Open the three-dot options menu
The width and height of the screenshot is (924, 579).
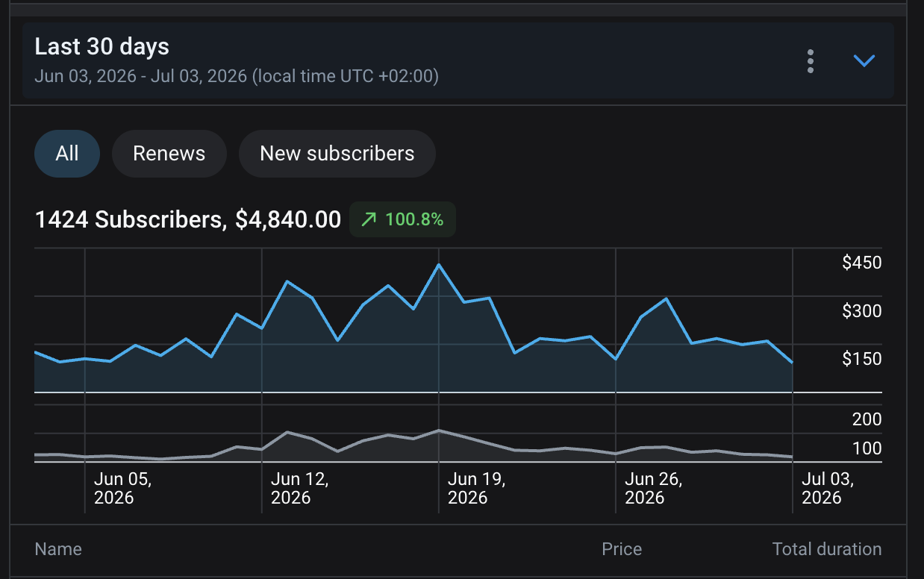coord(811,61)
